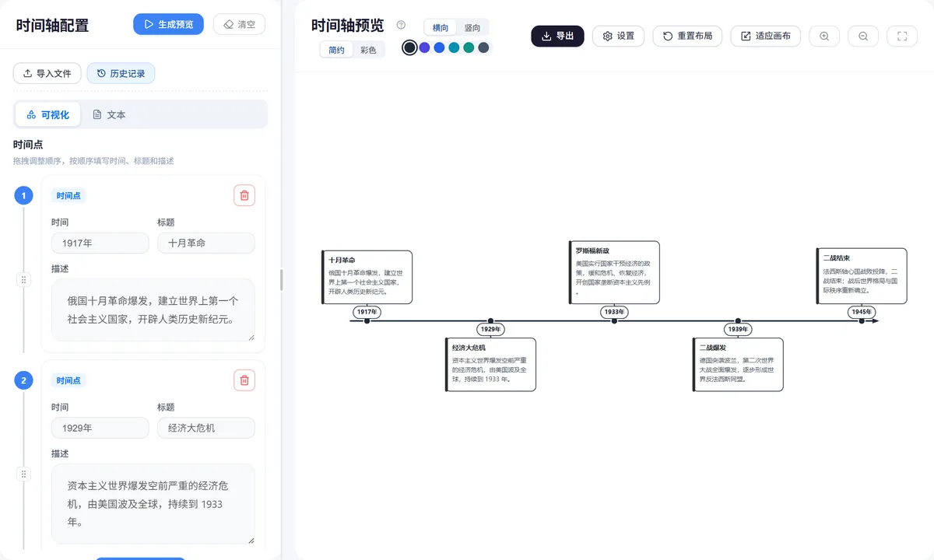Zoom out with the magnifier minus icon
This screenshot has width=934, height=560.
click(x=863, y=36)
